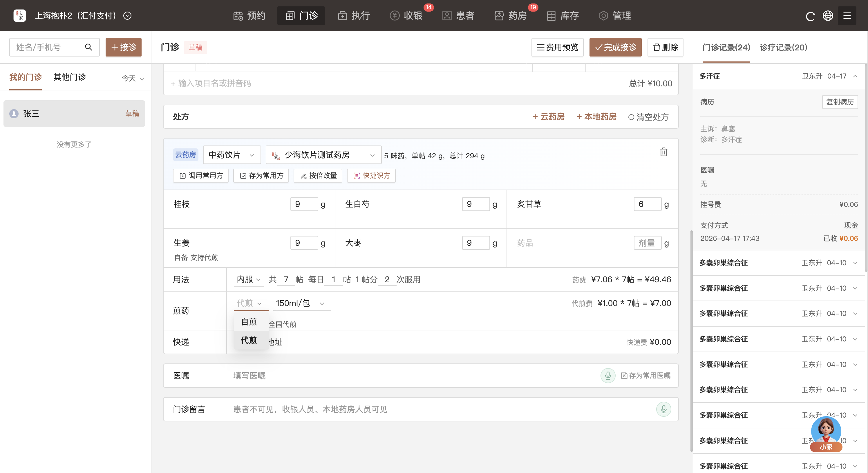Click 快捷识方 button
This screenshot has width=868, height=473.
371,175
